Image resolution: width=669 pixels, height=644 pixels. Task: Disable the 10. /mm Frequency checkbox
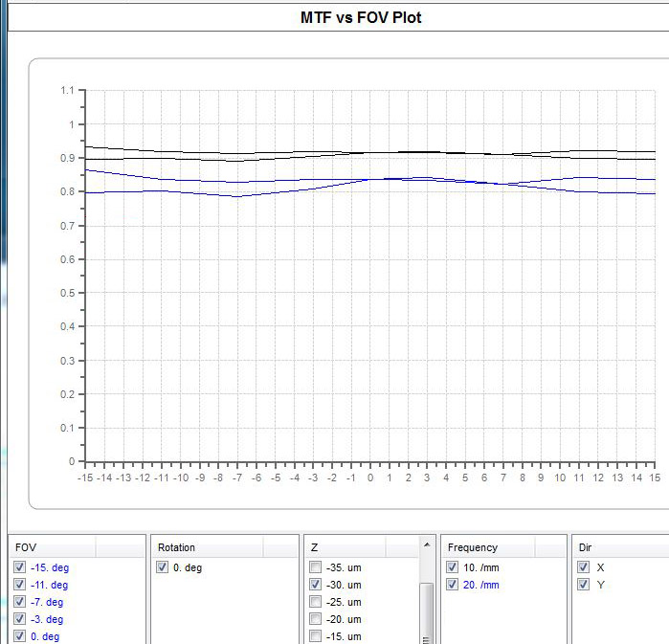453,567
